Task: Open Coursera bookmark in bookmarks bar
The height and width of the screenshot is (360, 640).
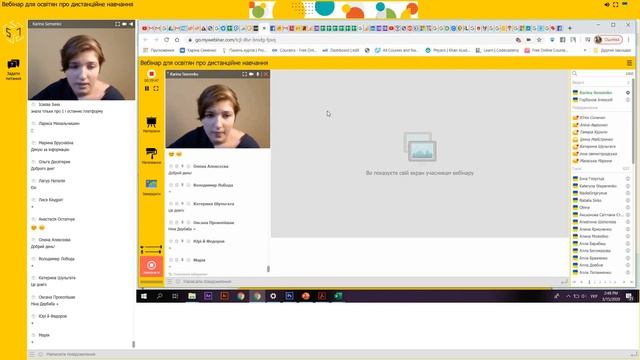Action: click(x=294, y=50)
